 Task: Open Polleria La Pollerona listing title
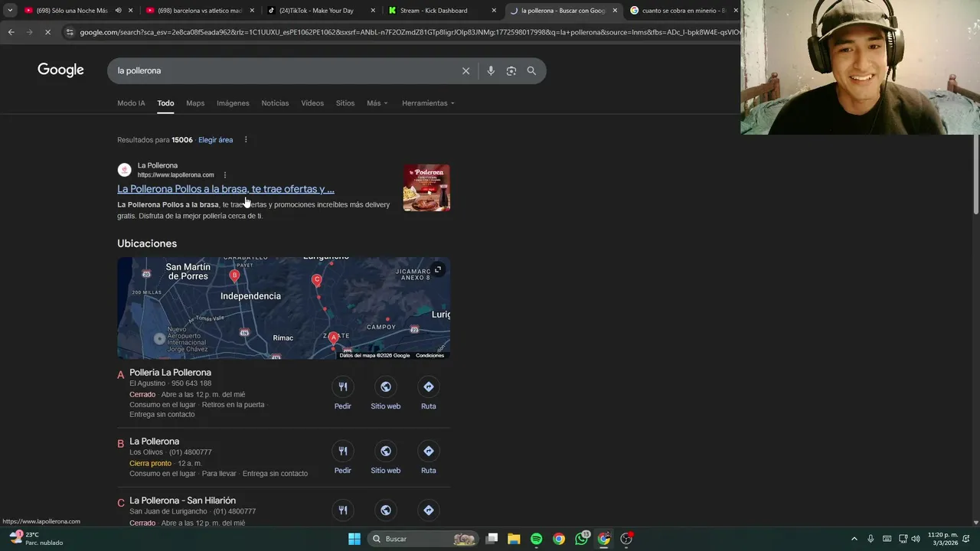170,373
